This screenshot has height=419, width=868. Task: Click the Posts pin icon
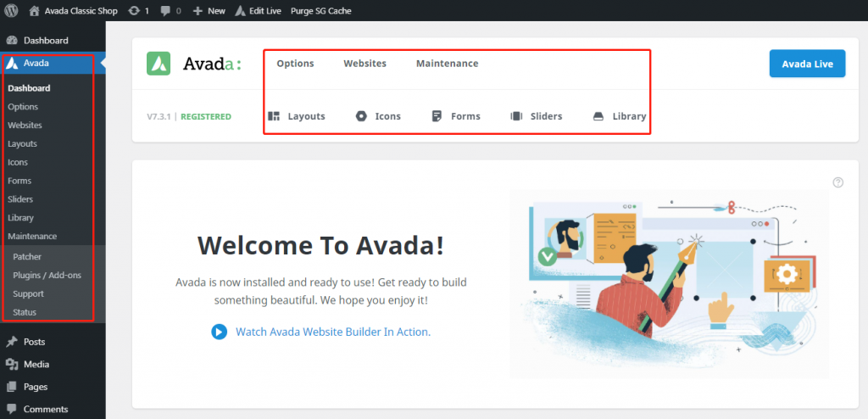[12, 342]
